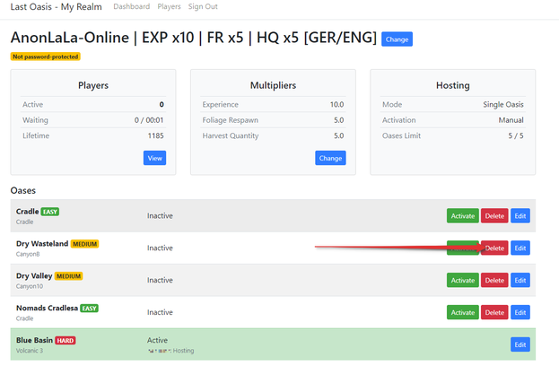This screenshot has width=559, height=392.
Task: Click the Players card heading
Action: 93,85
